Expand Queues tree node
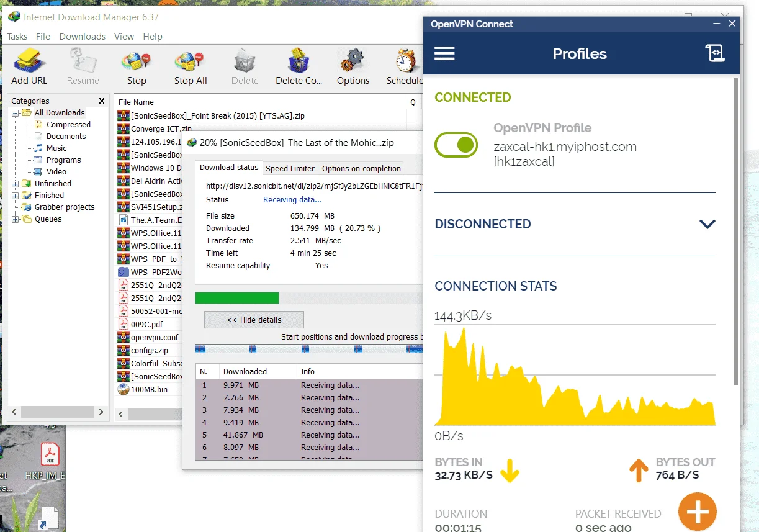Image resolution: width=759 pixels, height=532 pixels. (15, 219)
